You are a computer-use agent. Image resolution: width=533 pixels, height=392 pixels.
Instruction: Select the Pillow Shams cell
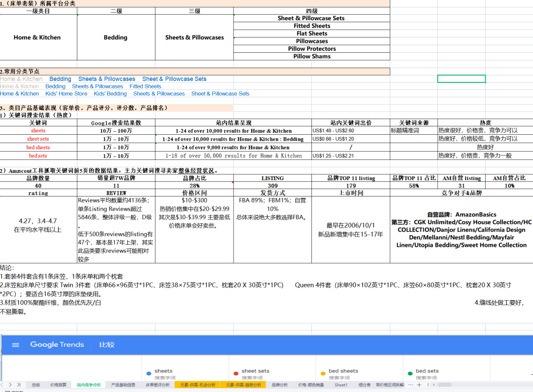coord(312,56)
